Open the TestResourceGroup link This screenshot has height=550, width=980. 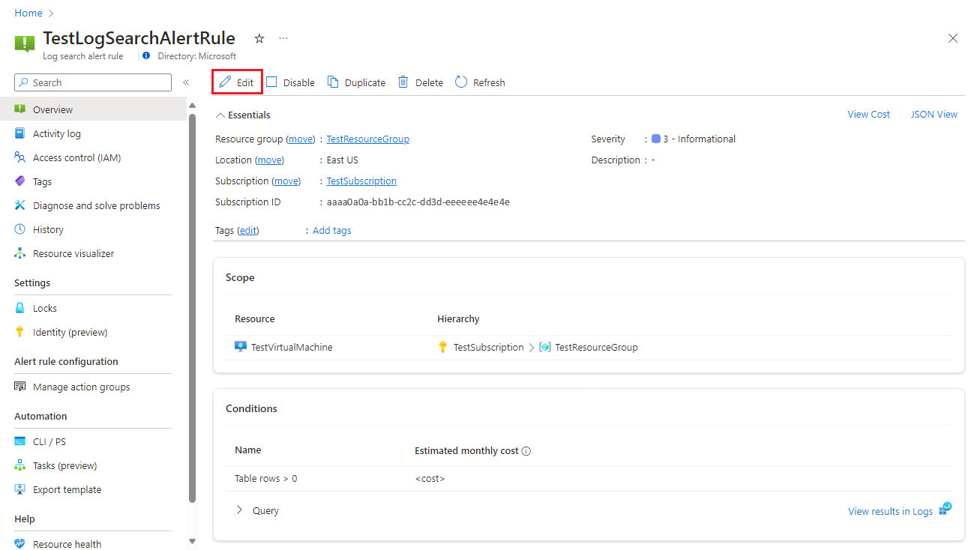(x=367, y=139)
